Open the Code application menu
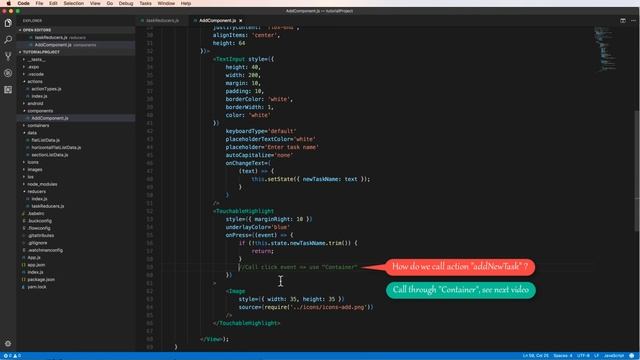The width and height of the screenshot is (640, 360). (24, 3)
